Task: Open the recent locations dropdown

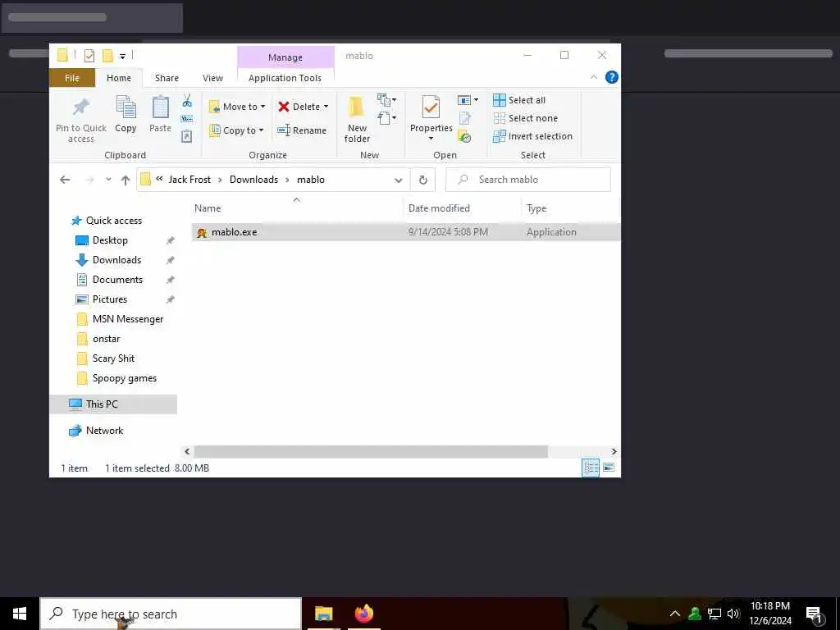Action: tap(108, 180)
